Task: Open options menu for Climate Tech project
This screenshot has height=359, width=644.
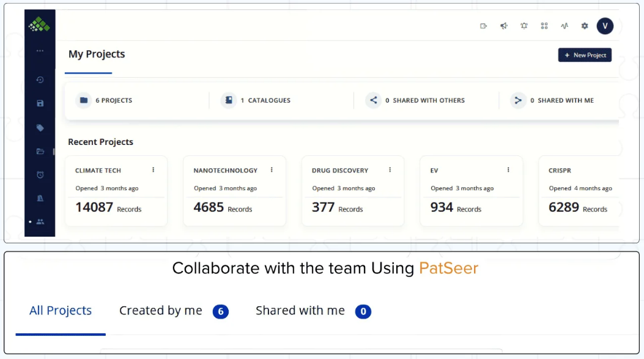Action: [153, 170]
